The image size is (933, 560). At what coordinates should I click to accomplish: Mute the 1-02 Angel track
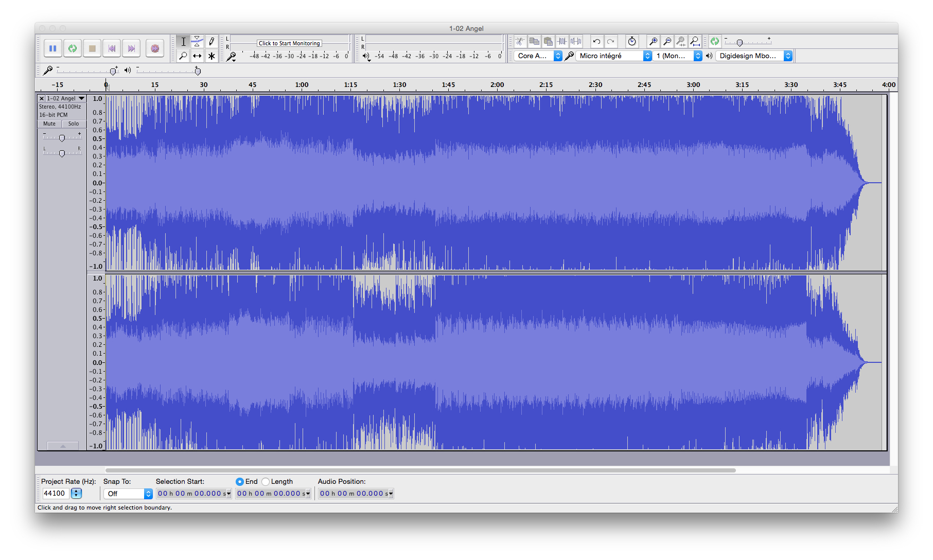click(x=48, y=124)
